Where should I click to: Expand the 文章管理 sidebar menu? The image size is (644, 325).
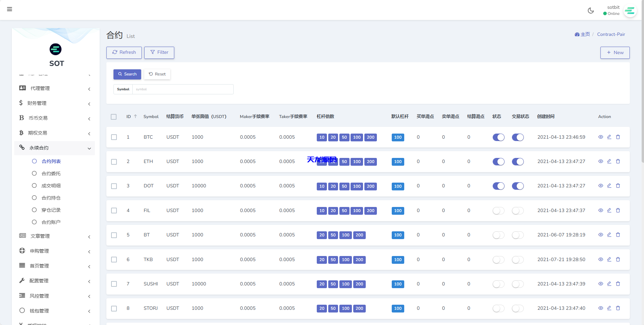point(54,236)
